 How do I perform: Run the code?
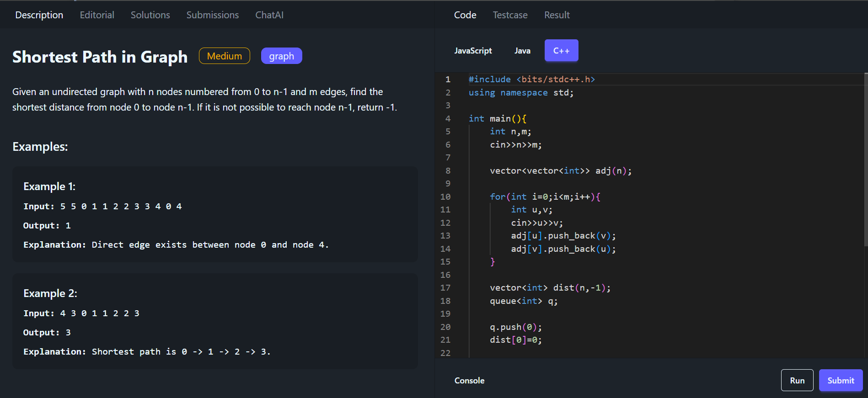(797, 380)
